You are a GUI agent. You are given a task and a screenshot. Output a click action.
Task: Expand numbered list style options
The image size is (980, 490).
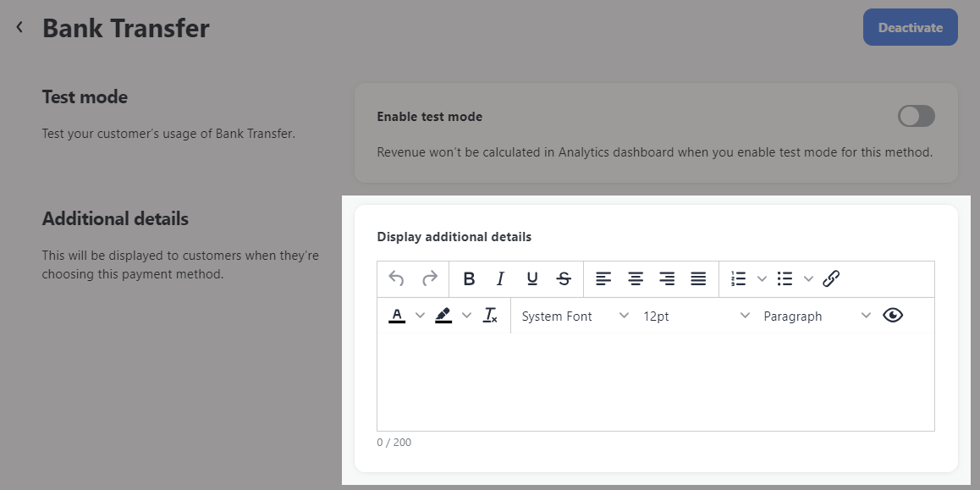pos(762,278)
